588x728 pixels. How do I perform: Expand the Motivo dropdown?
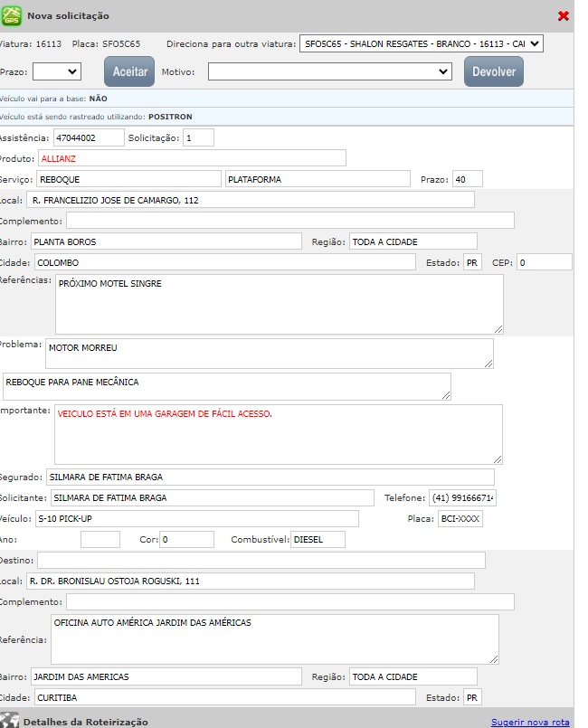(330, 71)
